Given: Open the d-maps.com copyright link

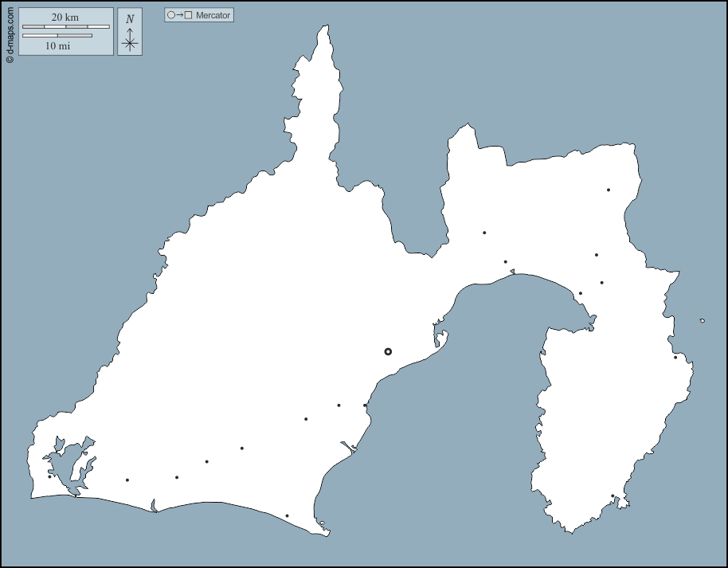Looking at the screenshot, I should tap(10, 33).
